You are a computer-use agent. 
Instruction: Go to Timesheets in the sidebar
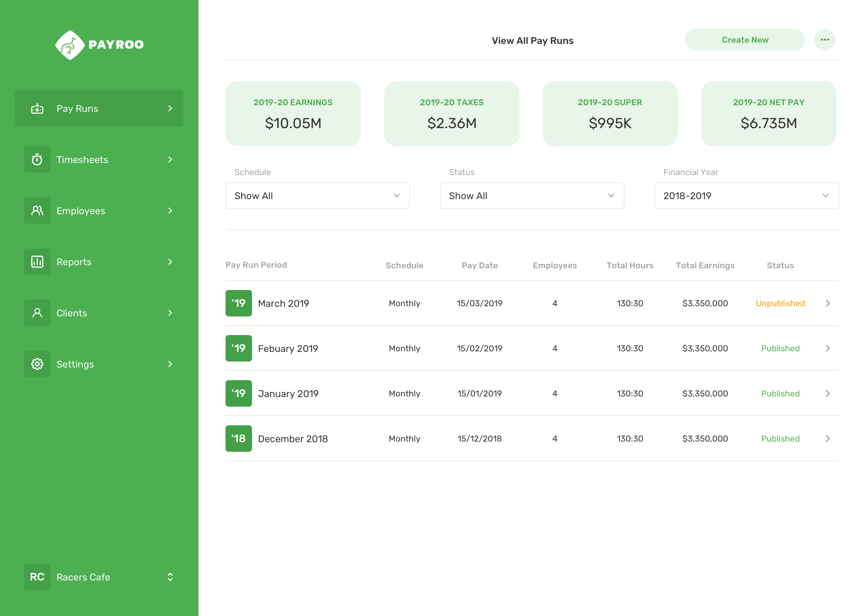[99, 159]
